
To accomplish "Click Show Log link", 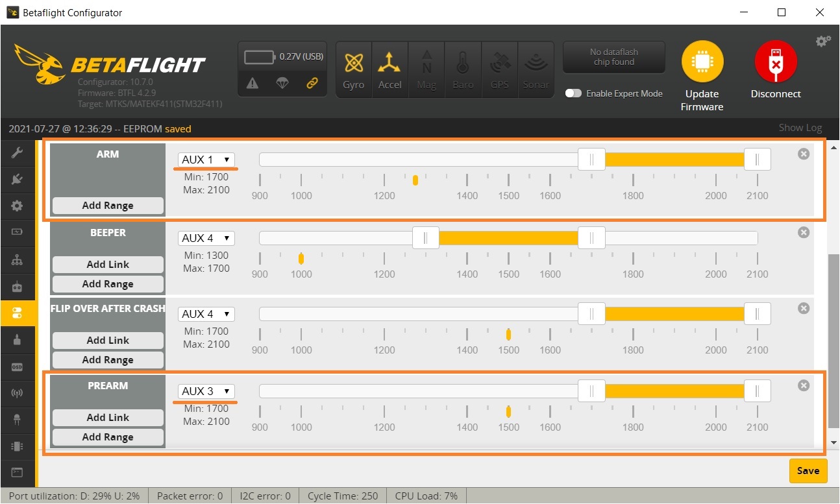I will pos(800,128).
